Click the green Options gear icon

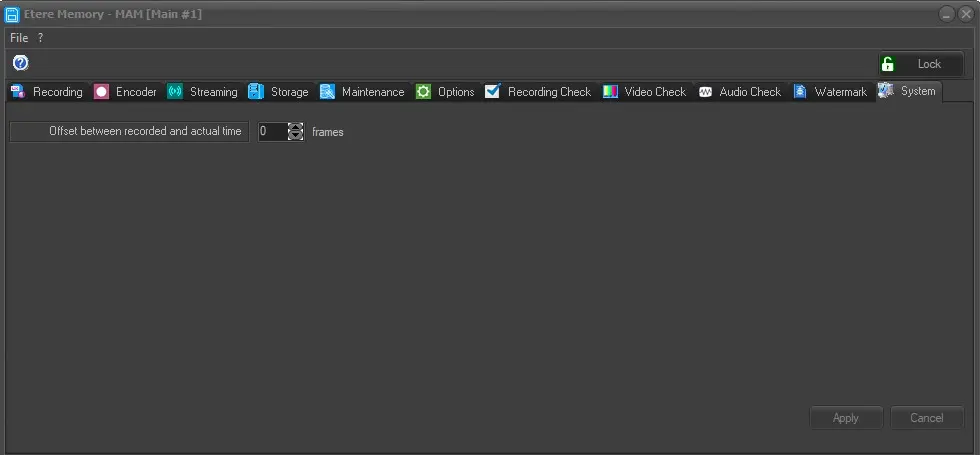click(423, 92)
